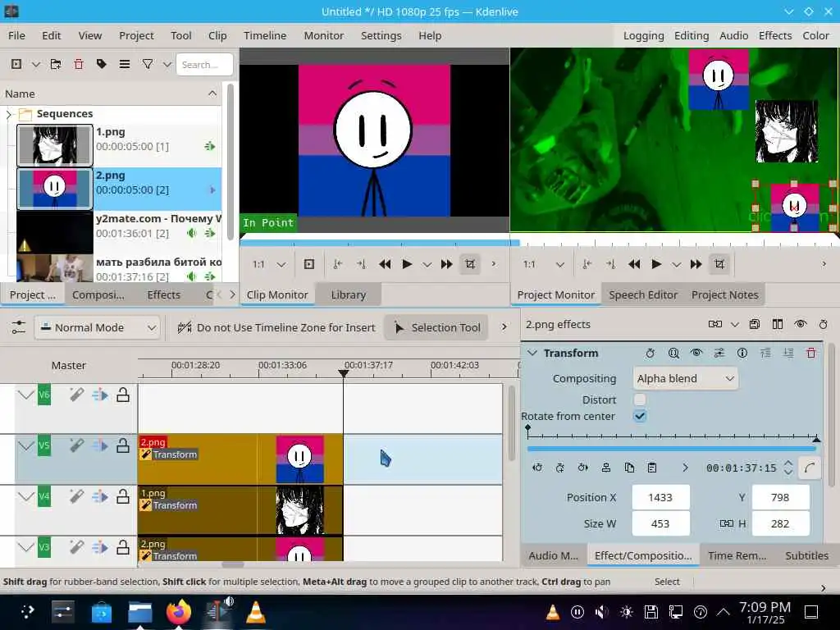The width and height of the screenshot is (840, 630).
Task: Enable the Distort checkbox
Action: (x=640, y=399)
